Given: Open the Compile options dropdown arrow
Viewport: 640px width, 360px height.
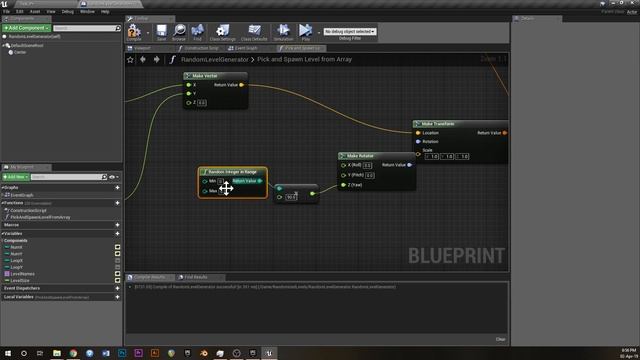Looking at the screenshot, I should click(148, 33).
